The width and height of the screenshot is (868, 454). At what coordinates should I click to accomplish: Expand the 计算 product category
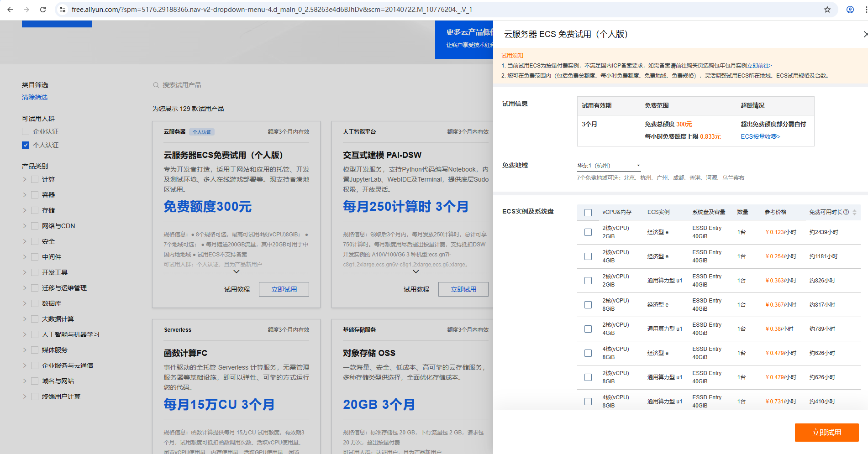[25, 180]
